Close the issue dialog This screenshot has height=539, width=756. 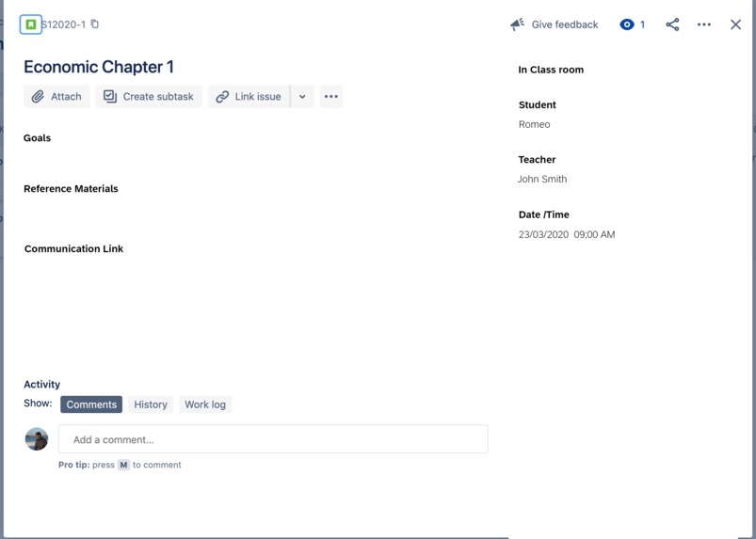735,24
